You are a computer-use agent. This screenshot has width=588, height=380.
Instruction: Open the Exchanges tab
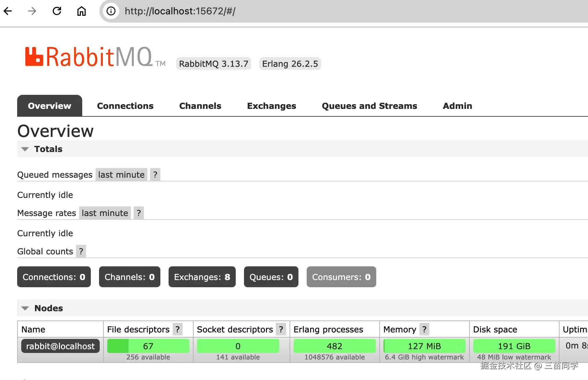(272, 106)
